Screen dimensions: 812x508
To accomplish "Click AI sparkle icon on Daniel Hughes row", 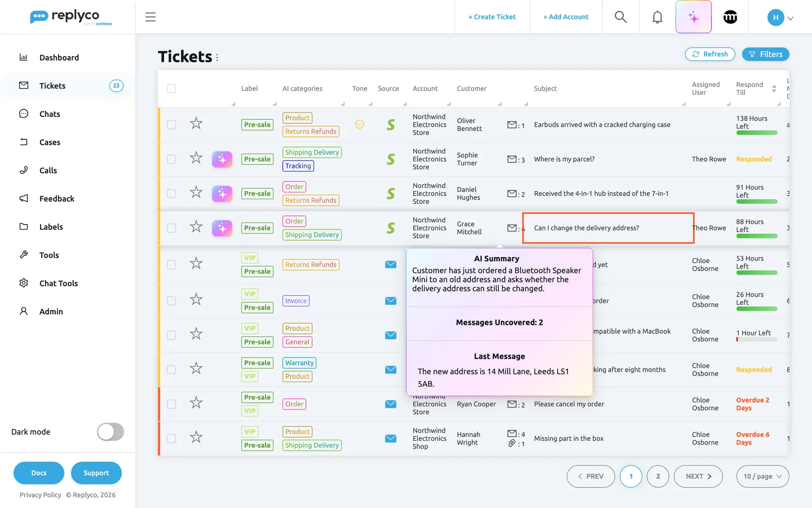I will pos(222,193).
